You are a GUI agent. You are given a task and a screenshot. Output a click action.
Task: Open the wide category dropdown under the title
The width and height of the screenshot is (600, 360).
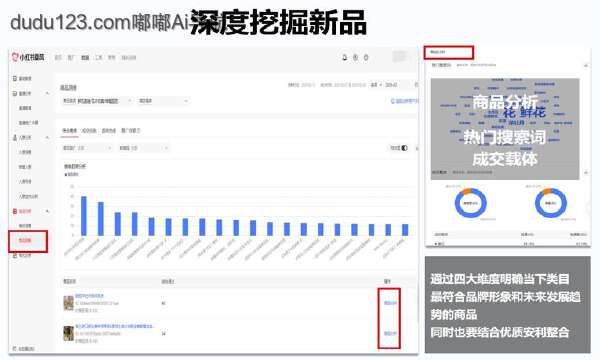[97, 101]
